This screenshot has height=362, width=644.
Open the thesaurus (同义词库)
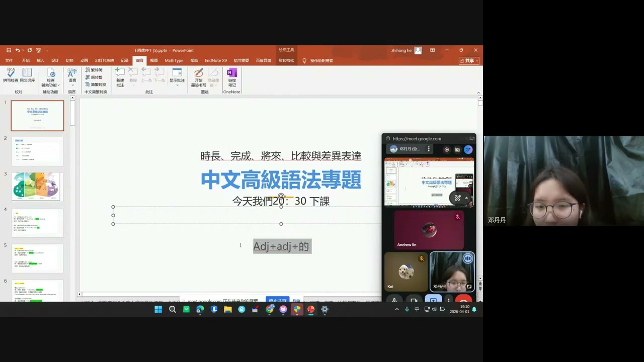(27, 75)
